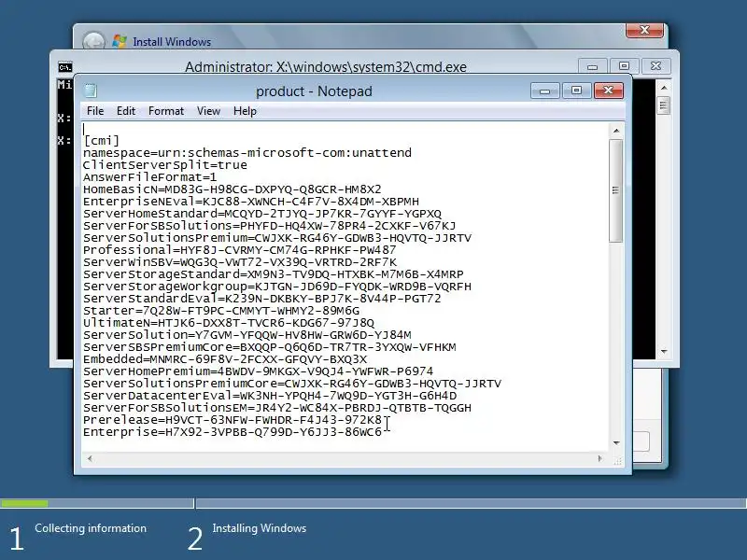Click the Notepad vertical scrollbar thumb
Screen dimensions: 747x560
616,190
